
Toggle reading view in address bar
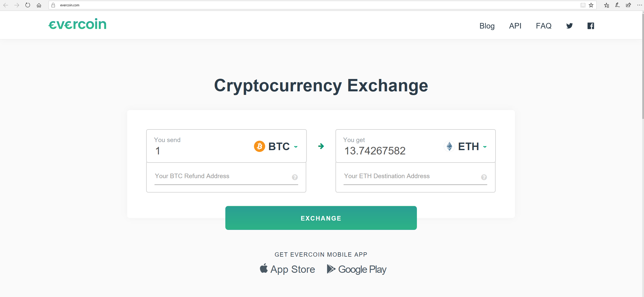click(583, 5)
